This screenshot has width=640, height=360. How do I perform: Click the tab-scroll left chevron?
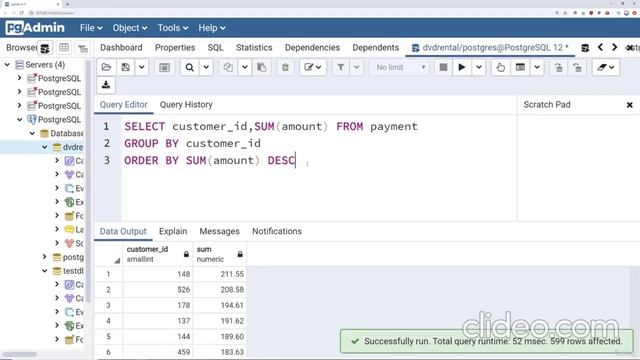point(600,47)
